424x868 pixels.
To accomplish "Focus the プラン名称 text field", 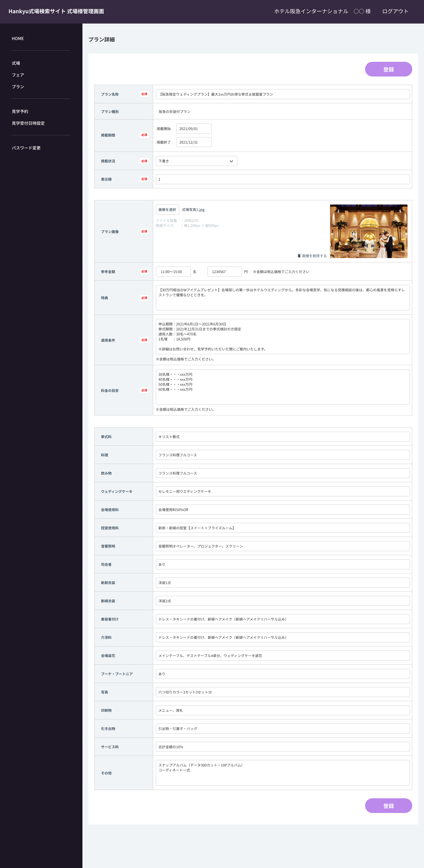I will click(282, 94).
